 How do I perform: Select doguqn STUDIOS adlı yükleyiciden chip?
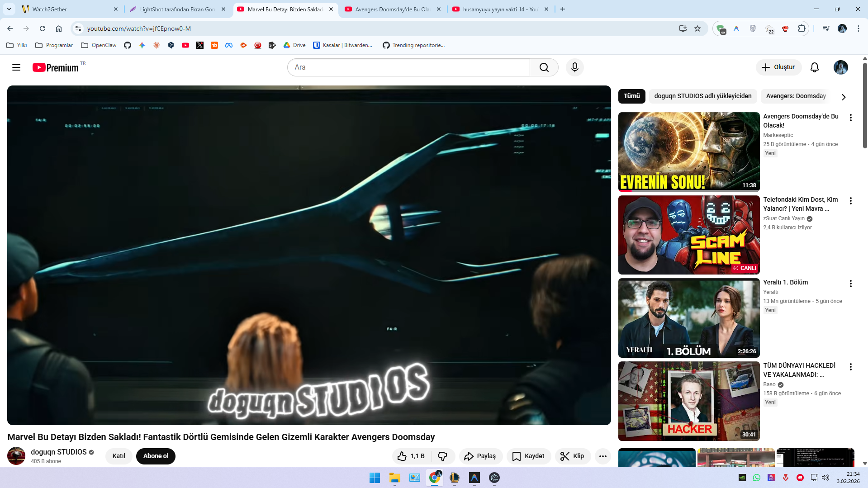[x=703, y=96]
